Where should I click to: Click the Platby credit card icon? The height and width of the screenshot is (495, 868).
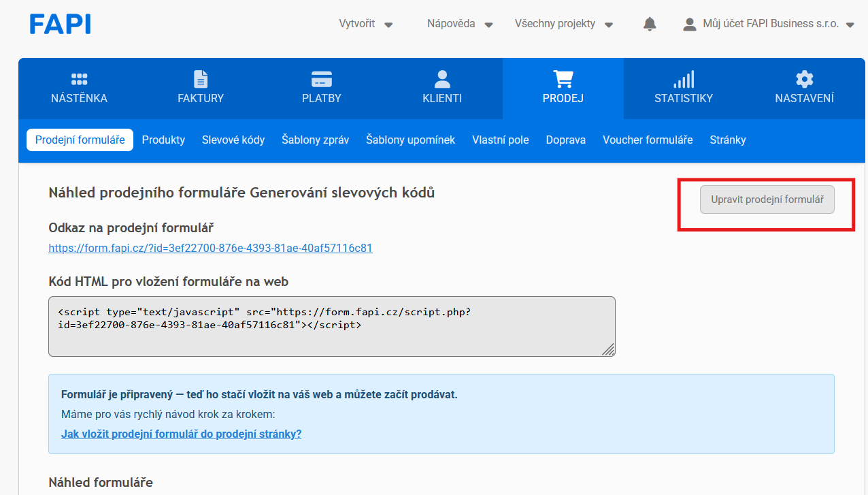coord(322,79)
